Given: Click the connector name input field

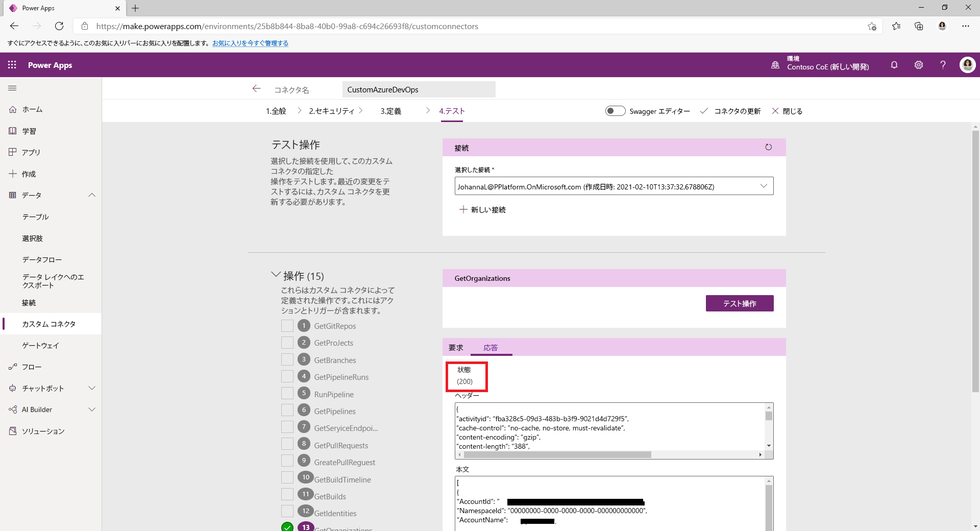Looking at the screenshot, I should pyautogui.click(x=419, y=89).
